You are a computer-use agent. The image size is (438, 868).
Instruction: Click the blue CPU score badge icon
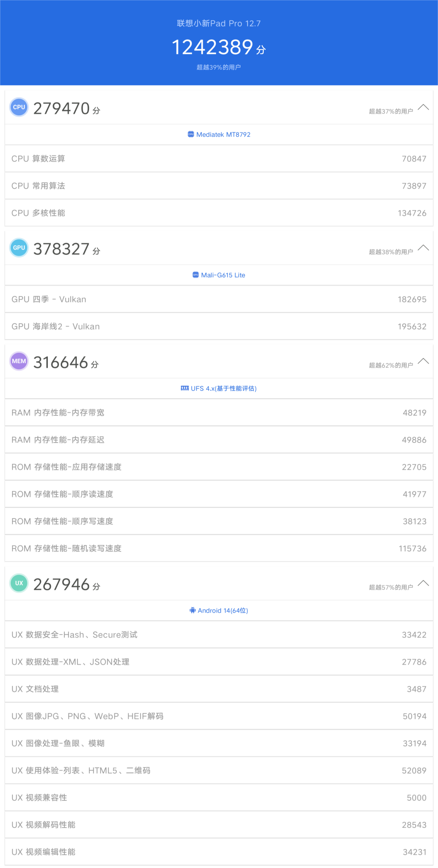19,107
